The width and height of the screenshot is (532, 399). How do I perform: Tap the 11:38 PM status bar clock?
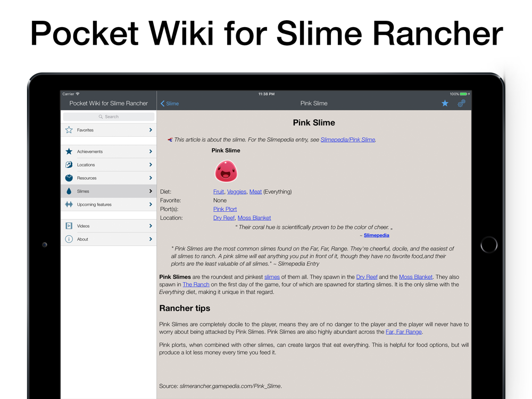(x=267, y=94)
